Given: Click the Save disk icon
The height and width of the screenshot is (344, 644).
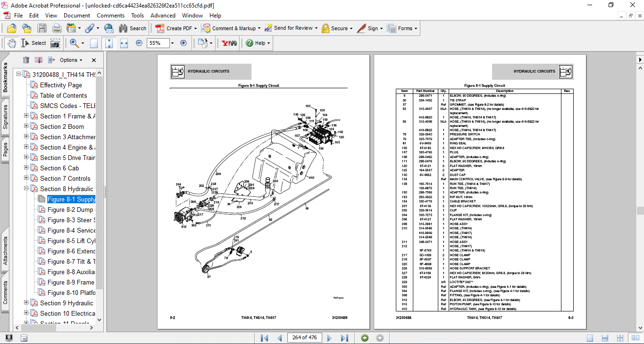Looking at the screenshot, I should pos(42,28).
